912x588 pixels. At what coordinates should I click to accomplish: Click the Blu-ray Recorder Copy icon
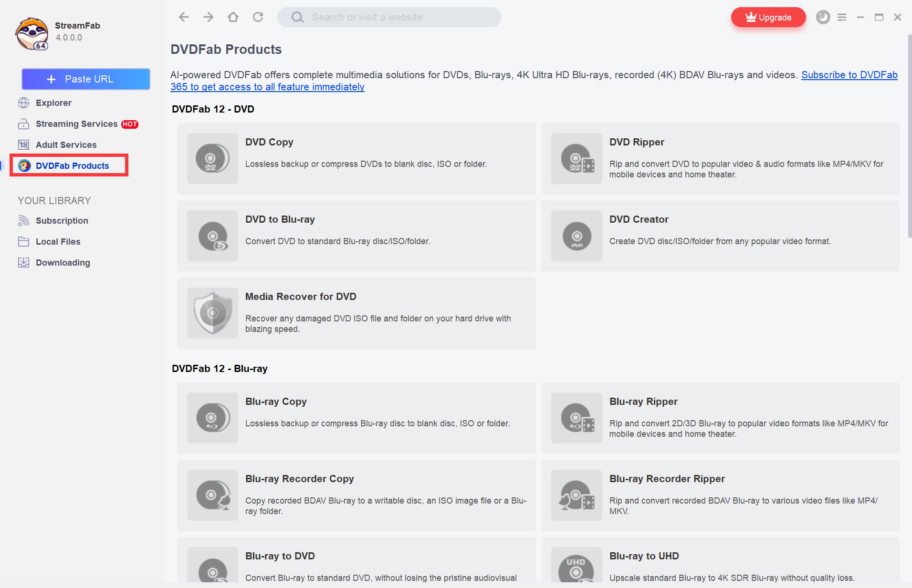[212, 495]
